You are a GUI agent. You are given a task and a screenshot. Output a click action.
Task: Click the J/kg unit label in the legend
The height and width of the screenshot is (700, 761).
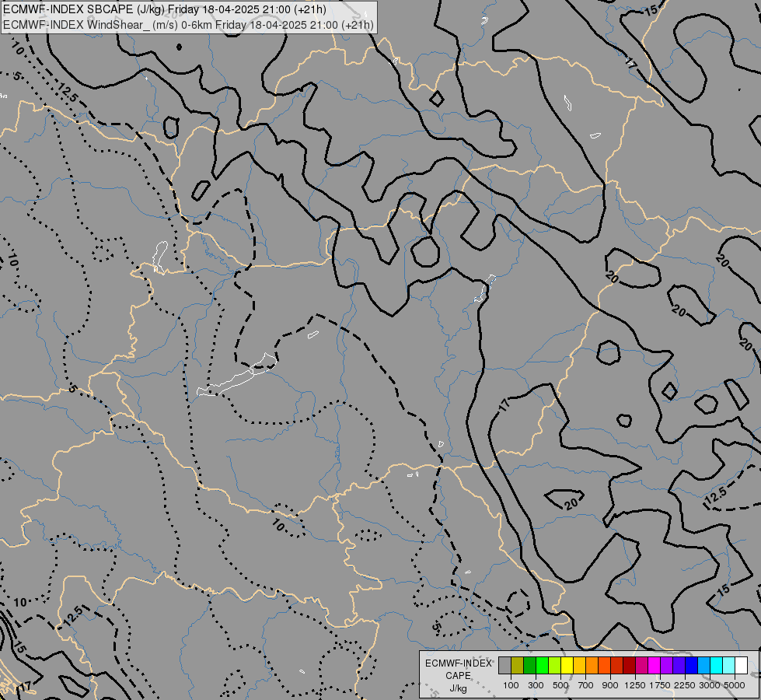coord(458,688)
